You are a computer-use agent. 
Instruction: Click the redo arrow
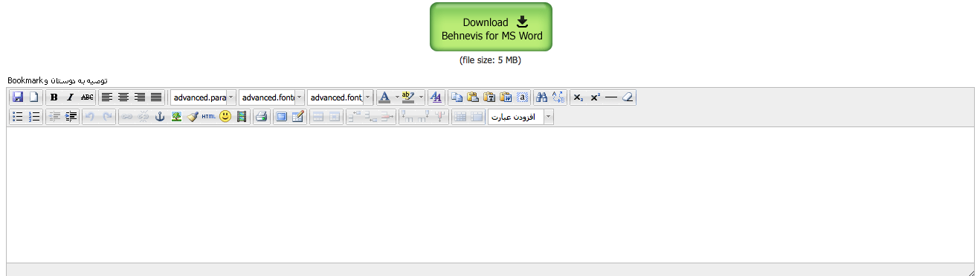[107, 117]
